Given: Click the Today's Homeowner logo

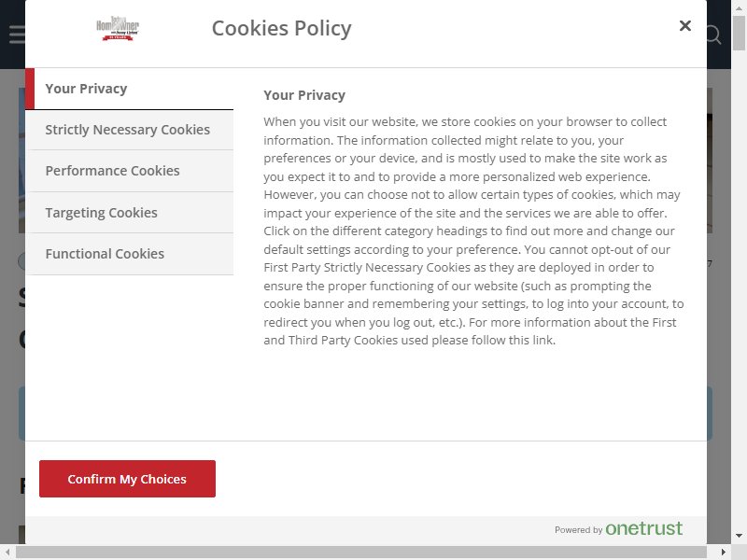Looking at the screenshot, I should [118, 29].
